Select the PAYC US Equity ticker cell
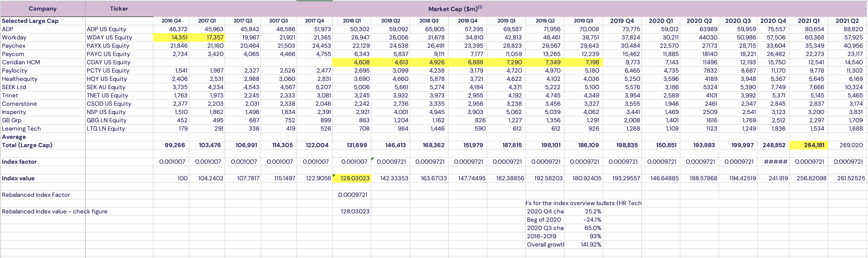This screenshot has width=868, height=258. click(119, 54)
